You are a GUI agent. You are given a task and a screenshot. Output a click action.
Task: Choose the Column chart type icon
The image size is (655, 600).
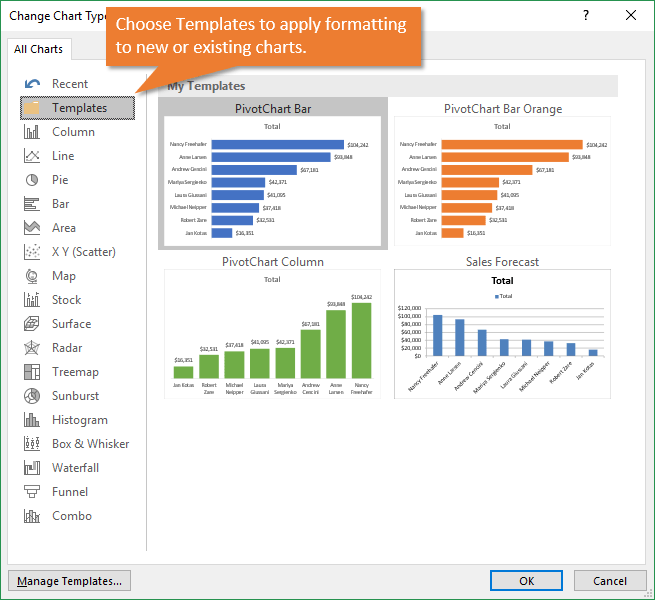(32, 132)
